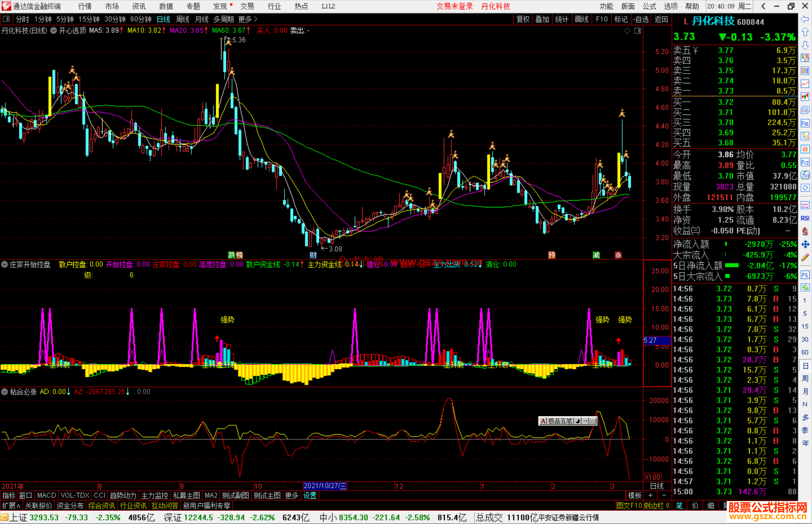Click the 5.27 value marker on indicator axis

657,340
